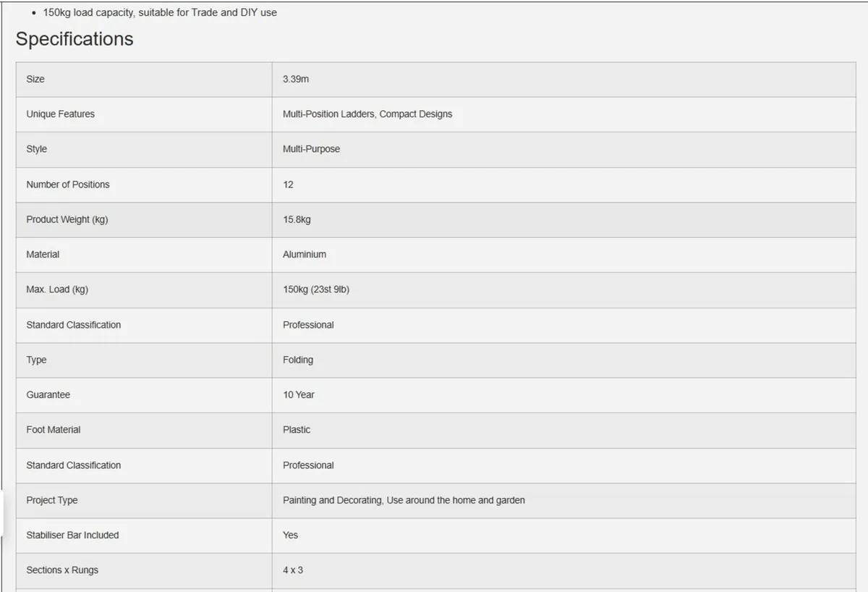Click the Number of Positions label
The height and width of the screenshot is (592, 868).
click(x=68, y=185)
